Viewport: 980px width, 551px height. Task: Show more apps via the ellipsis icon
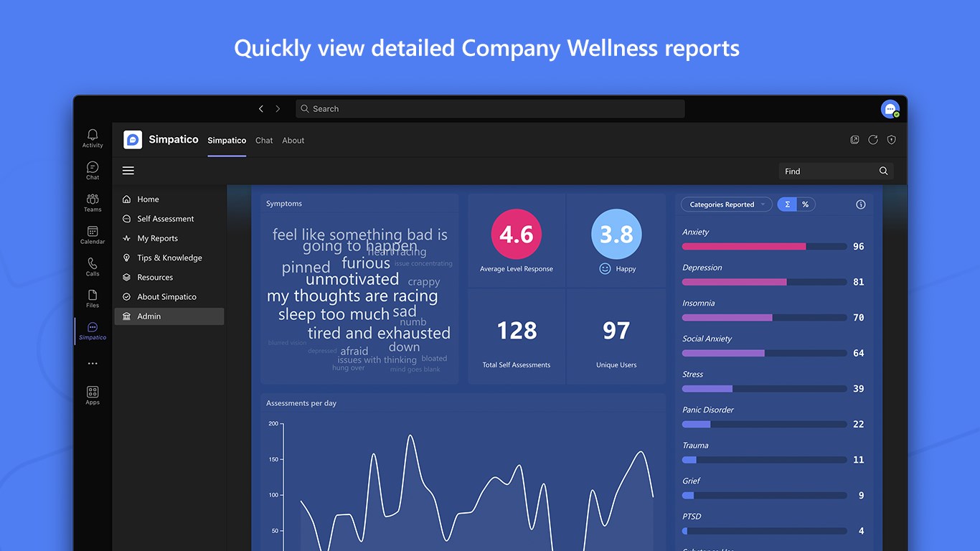pyautogui.click(x=93, y=364)
